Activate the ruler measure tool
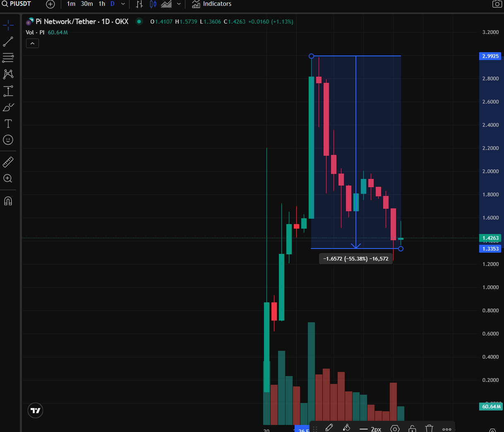Viewport: 504px width, 432px height. pyautogui.click(x=8, y=162)
